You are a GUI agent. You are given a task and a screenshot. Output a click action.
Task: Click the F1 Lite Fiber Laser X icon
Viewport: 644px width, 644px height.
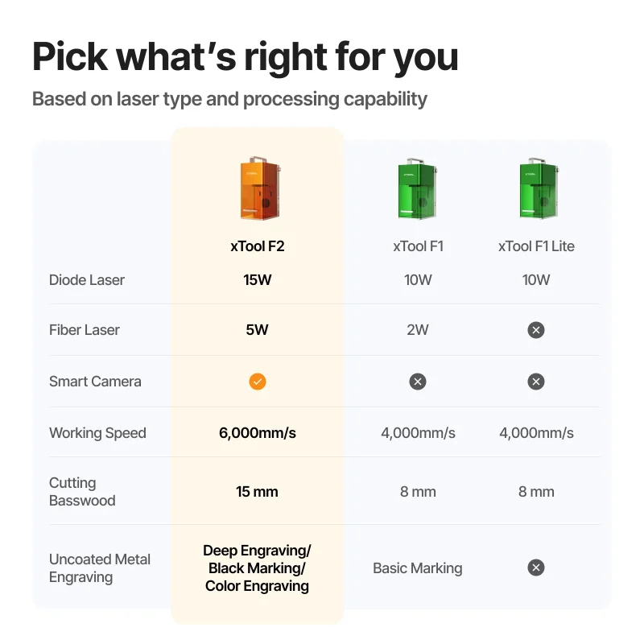click(536, 330)
